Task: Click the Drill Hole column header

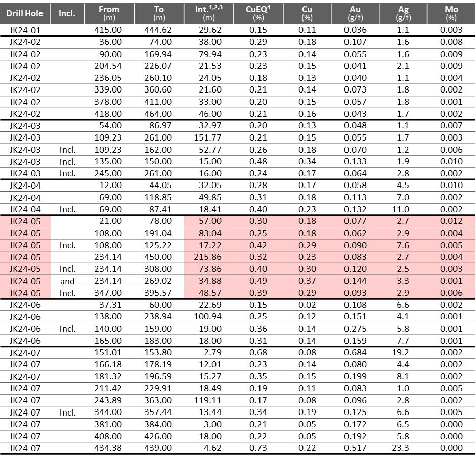Action: pyautogui.click(x=25, y=14)
